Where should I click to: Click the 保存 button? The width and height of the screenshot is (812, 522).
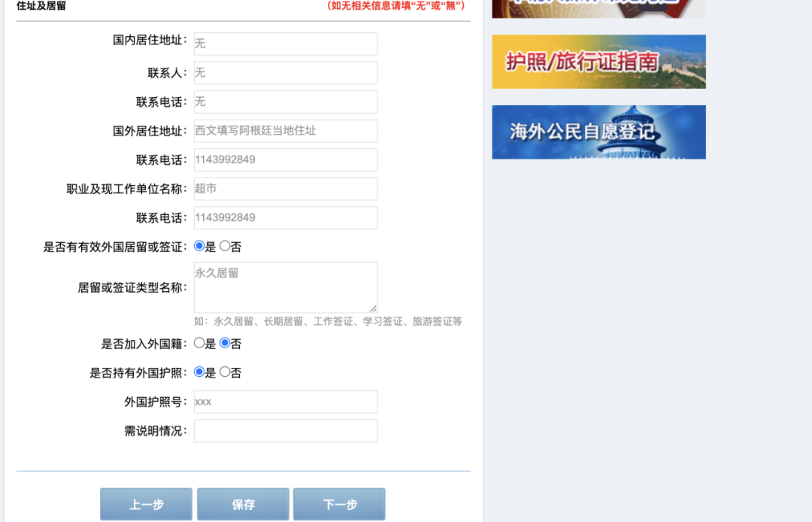[243, 504]
